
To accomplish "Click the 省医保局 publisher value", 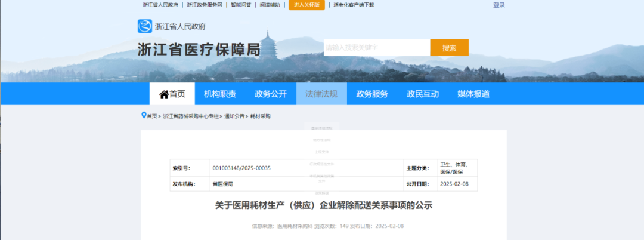I will (223, 184).
